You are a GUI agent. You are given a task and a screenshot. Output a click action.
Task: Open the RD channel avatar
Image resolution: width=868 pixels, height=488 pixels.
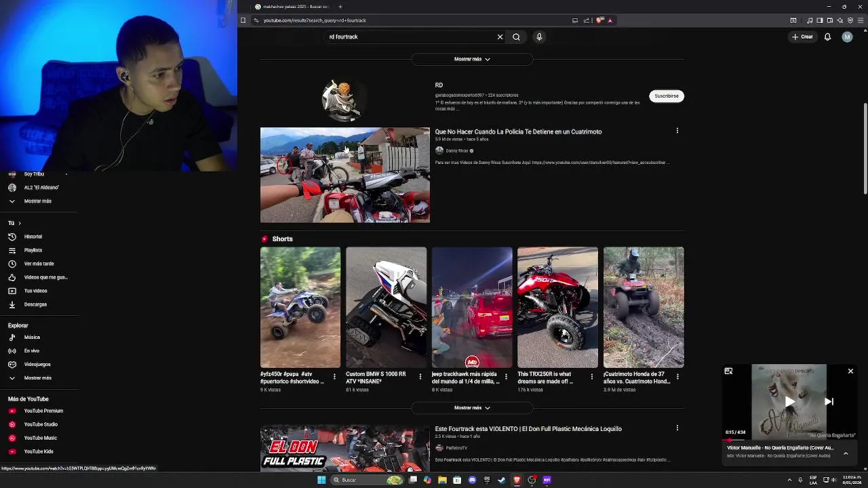[x=344, y=100]
